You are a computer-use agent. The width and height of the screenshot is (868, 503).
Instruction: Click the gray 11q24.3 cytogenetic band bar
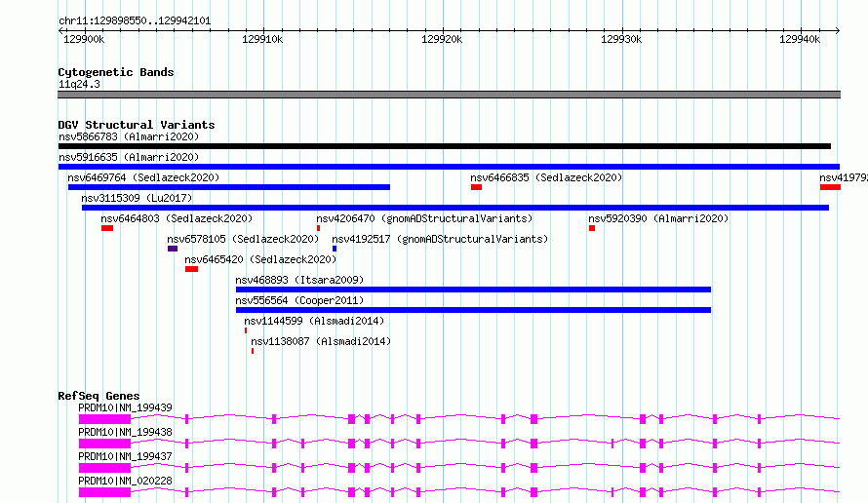[x=449, y=95]
